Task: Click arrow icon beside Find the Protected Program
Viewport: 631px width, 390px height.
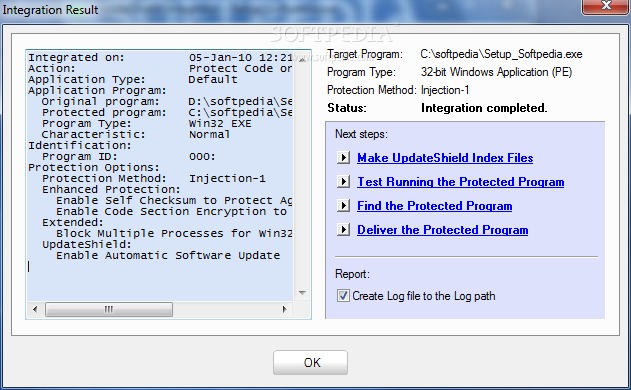Action: pos(343,206)
